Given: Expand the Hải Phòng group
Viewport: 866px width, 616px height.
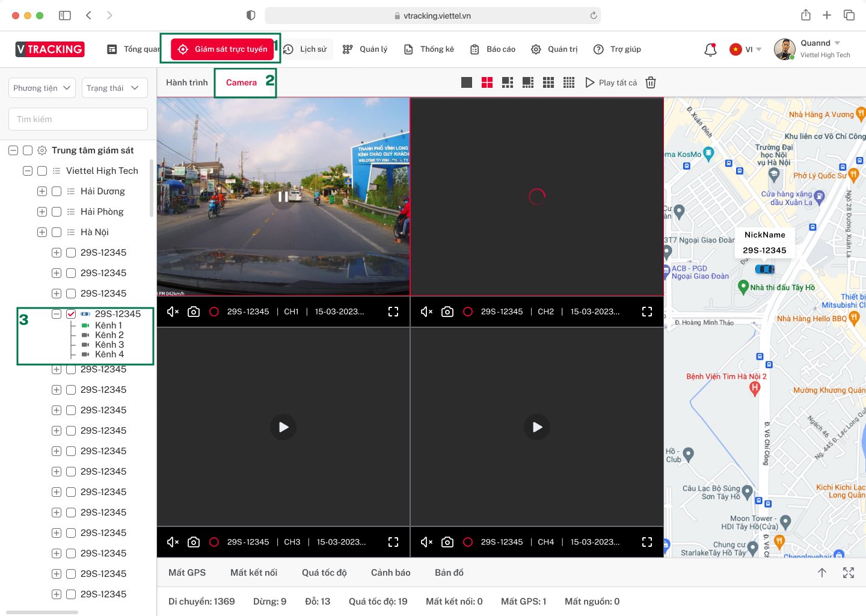Looking at the screenshot, I should tap(42, 212).
